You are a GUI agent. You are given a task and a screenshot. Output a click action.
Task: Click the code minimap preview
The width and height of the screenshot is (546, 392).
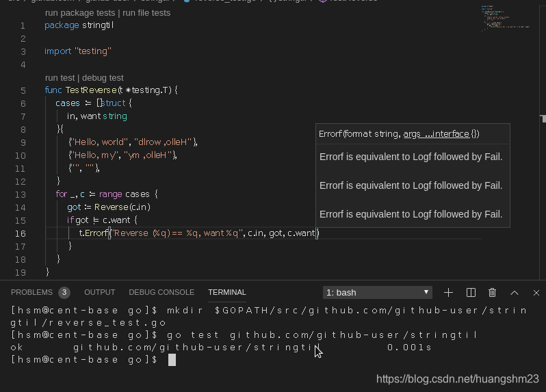[x=505, y=18]
